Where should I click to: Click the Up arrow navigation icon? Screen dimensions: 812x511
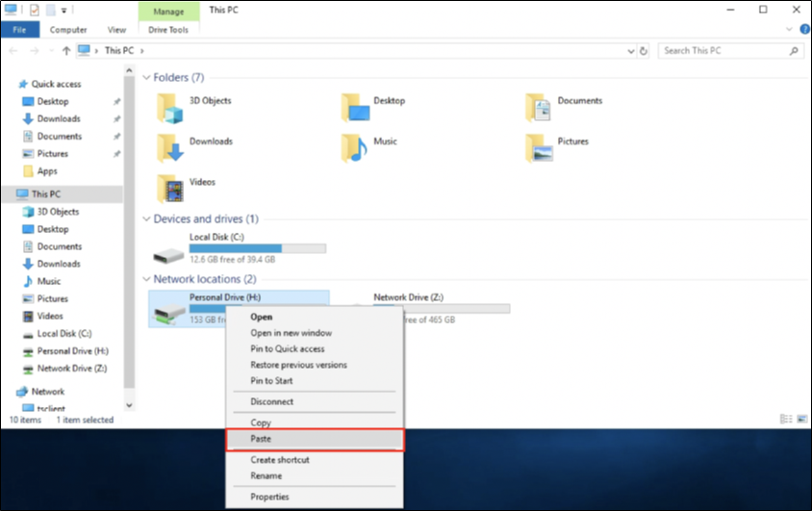click(x=66, y=51)
